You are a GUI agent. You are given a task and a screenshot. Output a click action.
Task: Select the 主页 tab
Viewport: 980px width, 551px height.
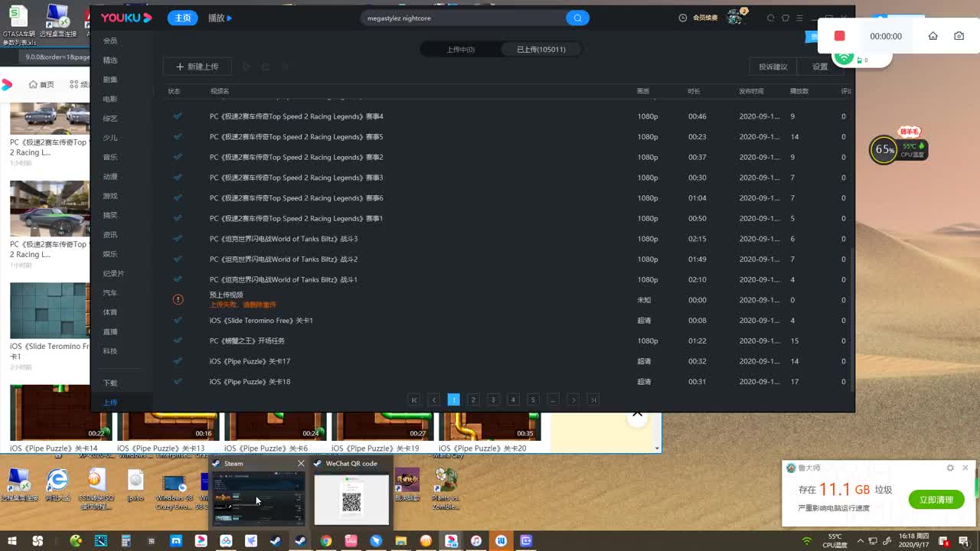click(x=182, y=18)
